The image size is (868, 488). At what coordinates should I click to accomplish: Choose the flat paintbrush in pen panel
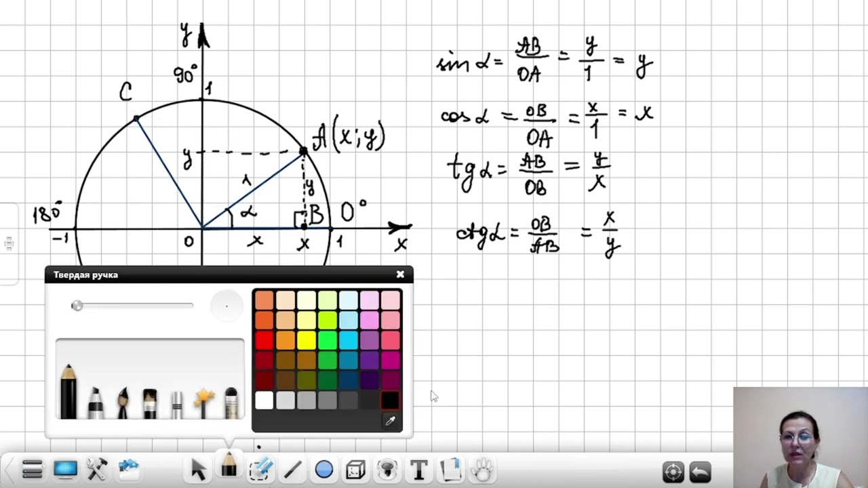click(x=150, y=403)
